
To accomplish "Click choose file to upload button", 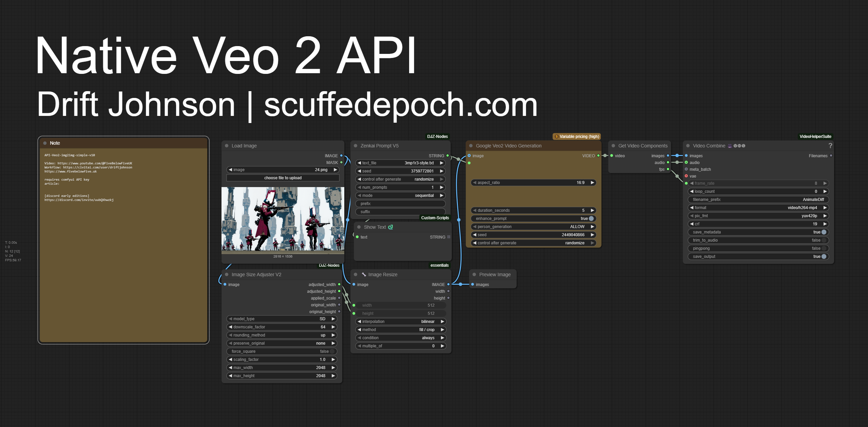I will pyautogui.click(x=283, y=178).
